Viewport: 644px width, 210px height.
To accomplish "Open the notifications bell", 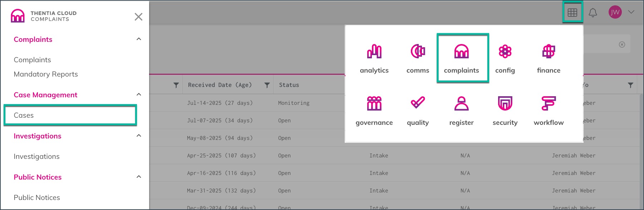I will pos(593,13).
